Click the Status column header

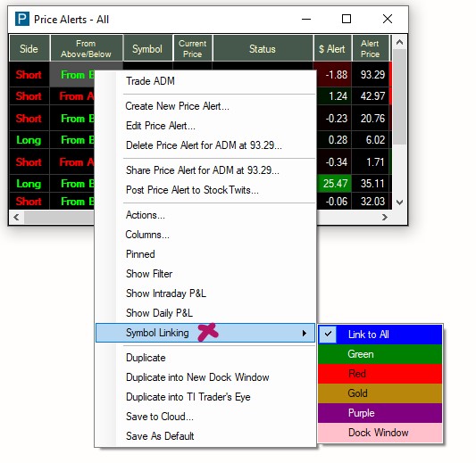click(x=263, y=48)
